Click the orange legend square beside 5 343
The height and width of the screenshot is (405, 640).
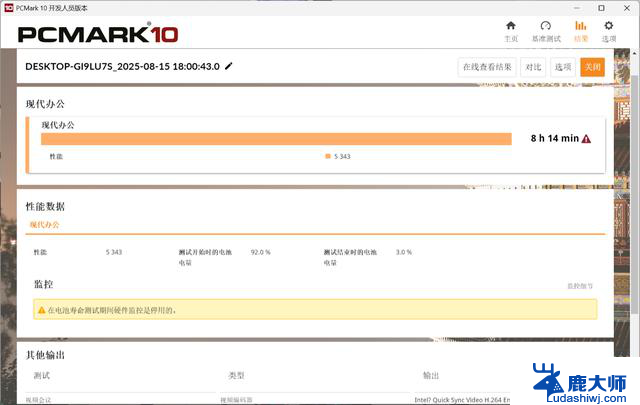pyautogui.click(x=328, y=156)
